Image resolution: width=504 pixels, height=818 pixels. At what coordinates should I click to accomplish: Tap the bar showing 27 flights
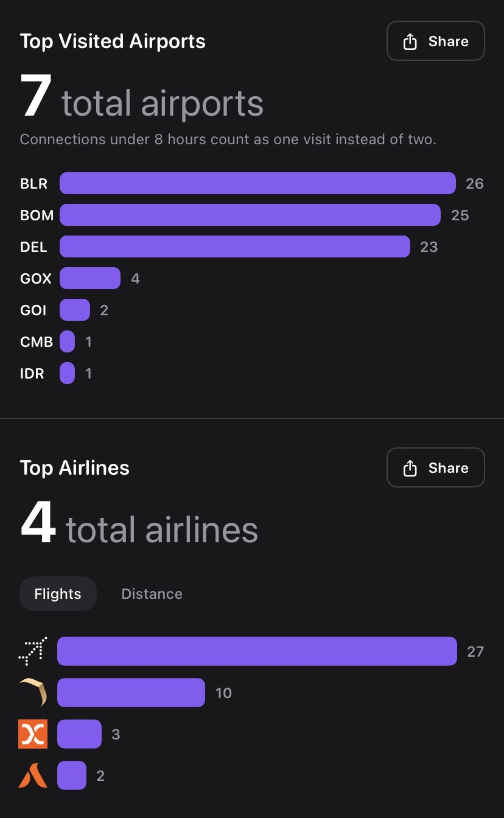[x=257, y=651]
